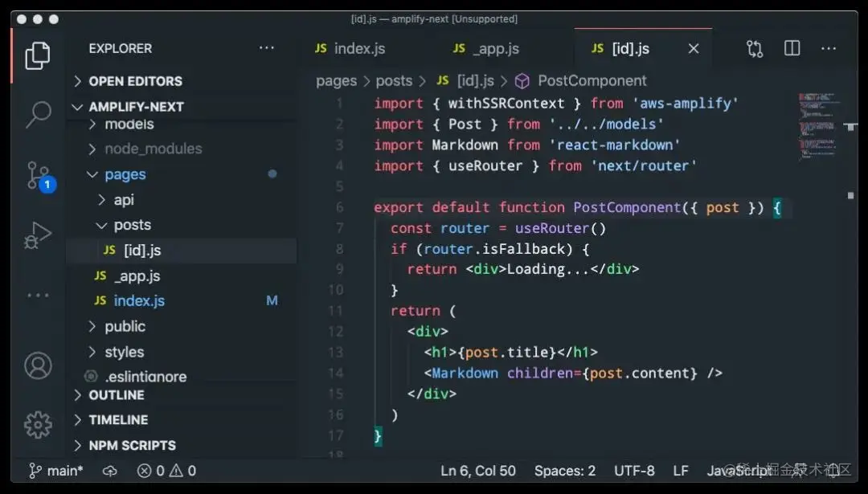Open problems panel via errors and warnings count
The width and height of the screenshot is (868, 494).
coord(166,471)
